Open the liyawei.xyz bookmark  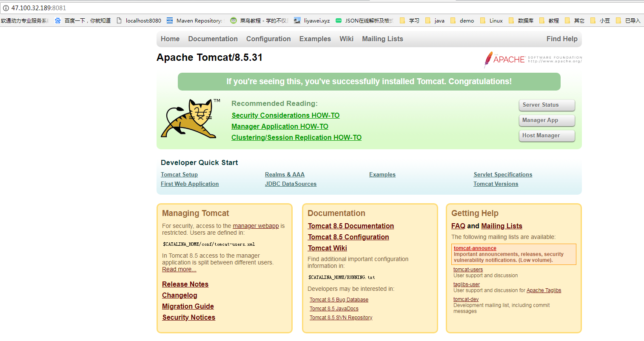click(x=312, y=20)
